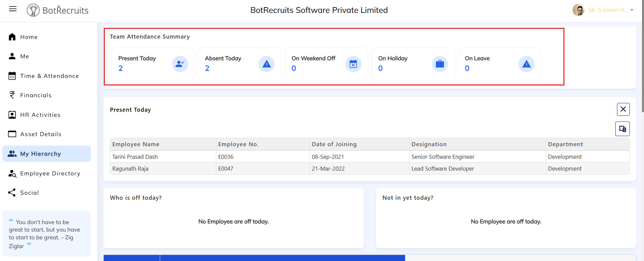The image size is (644, 261).
Task: Click the Present Today person-check icon
Action: coord(180,64)
